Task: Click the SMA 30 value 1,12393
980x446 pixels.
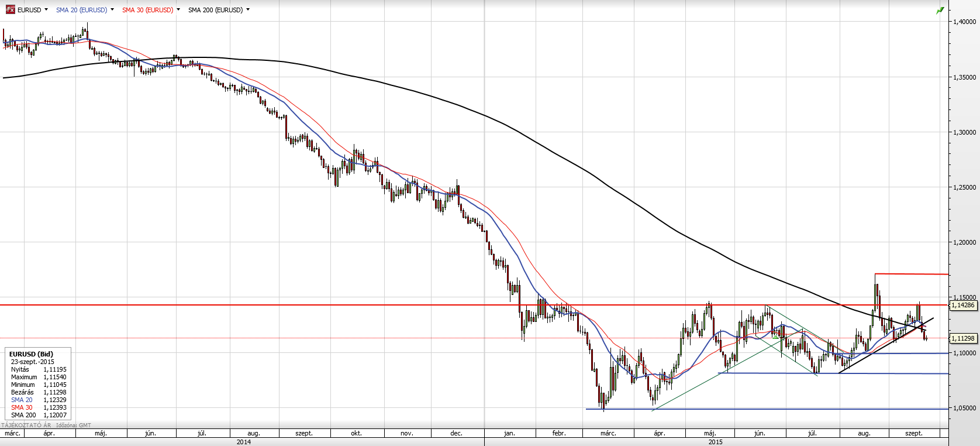Action: coord(55,407)
